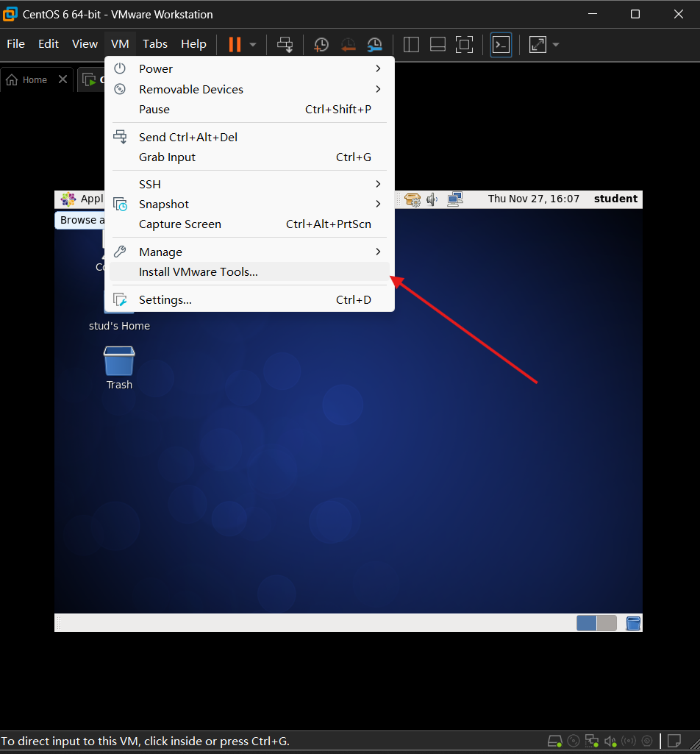This screenshot has height=754, width=700.
Task: Click the message log note icon in status bar
Action: click(674, 741)
